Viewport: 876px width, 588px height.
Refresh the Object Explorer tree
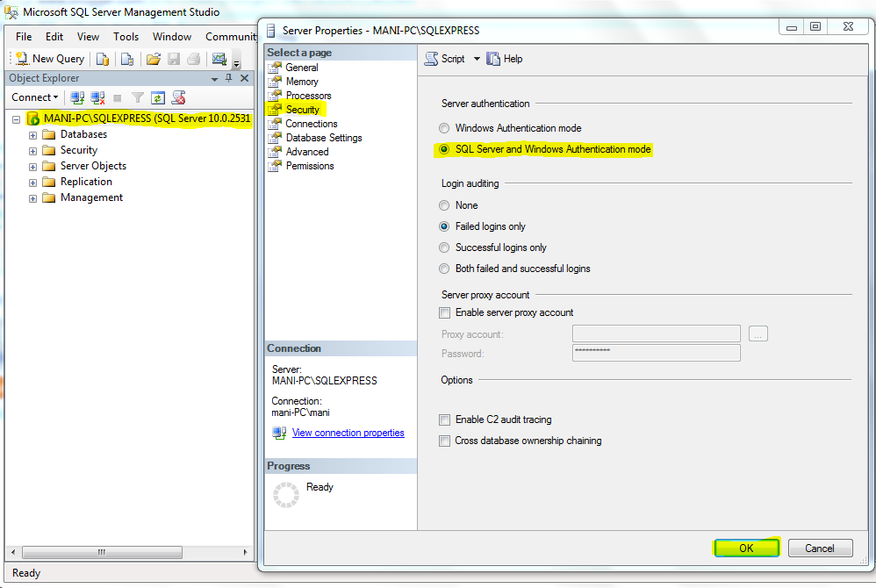157,97
